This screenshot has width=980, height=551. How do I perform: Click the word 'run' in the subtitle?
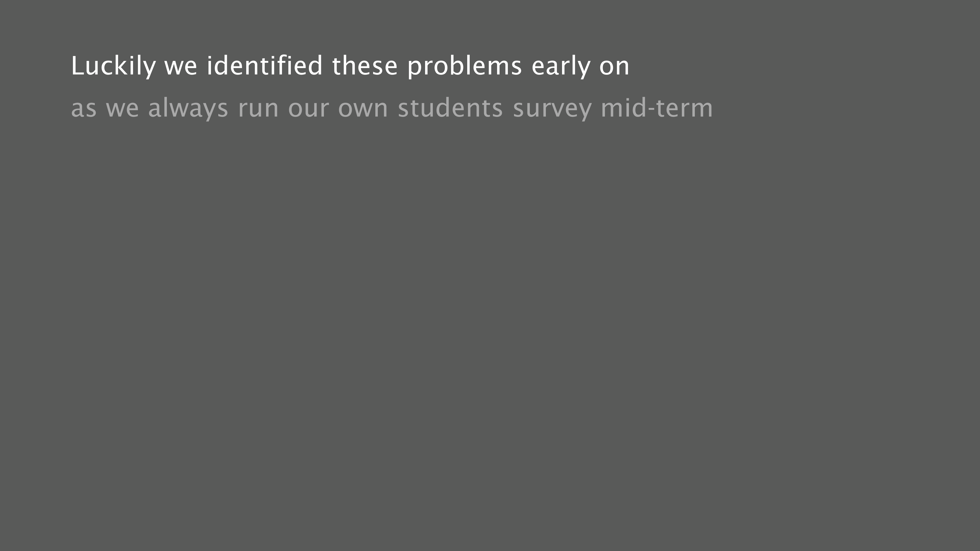pyautogui.click(x=258, y=108)
